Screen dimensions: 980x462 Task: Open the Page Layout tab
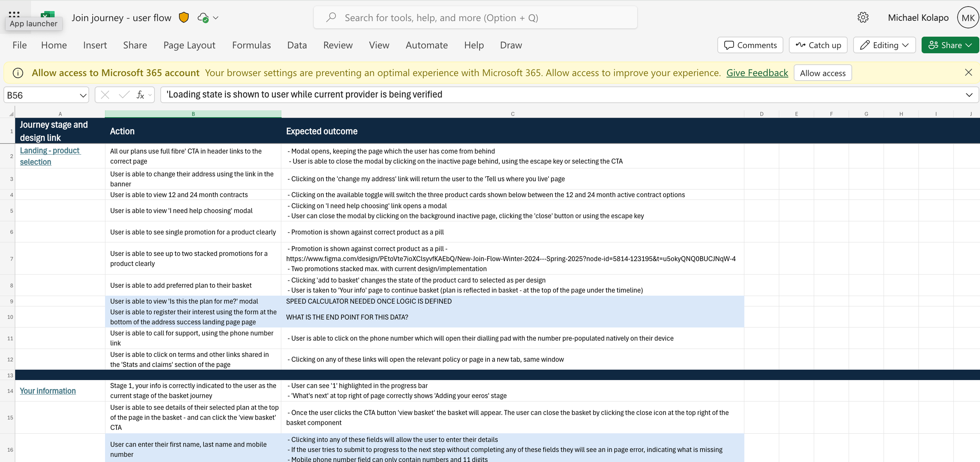click(189, 45)
